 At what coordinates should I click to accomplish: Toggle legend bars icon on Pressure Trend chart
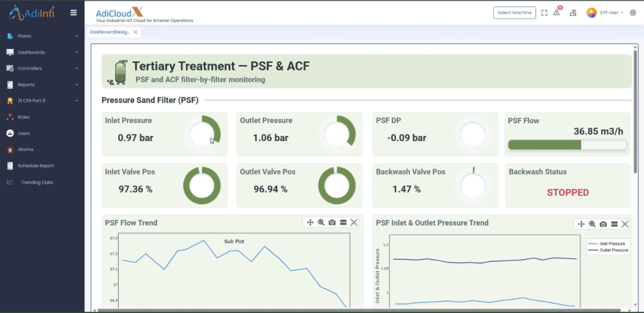pos(614,224)
